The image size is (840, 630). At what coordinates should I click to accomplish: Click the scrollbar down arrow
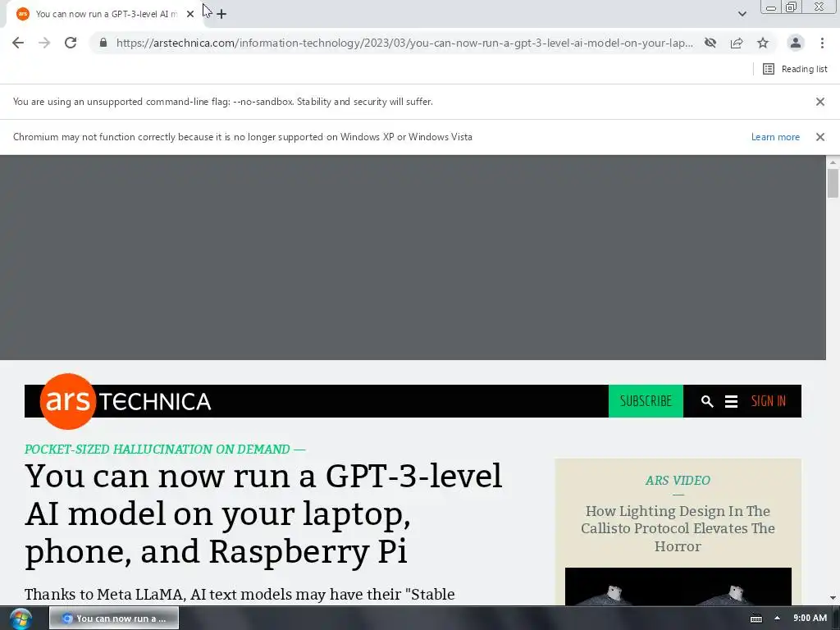pos(833,598)
